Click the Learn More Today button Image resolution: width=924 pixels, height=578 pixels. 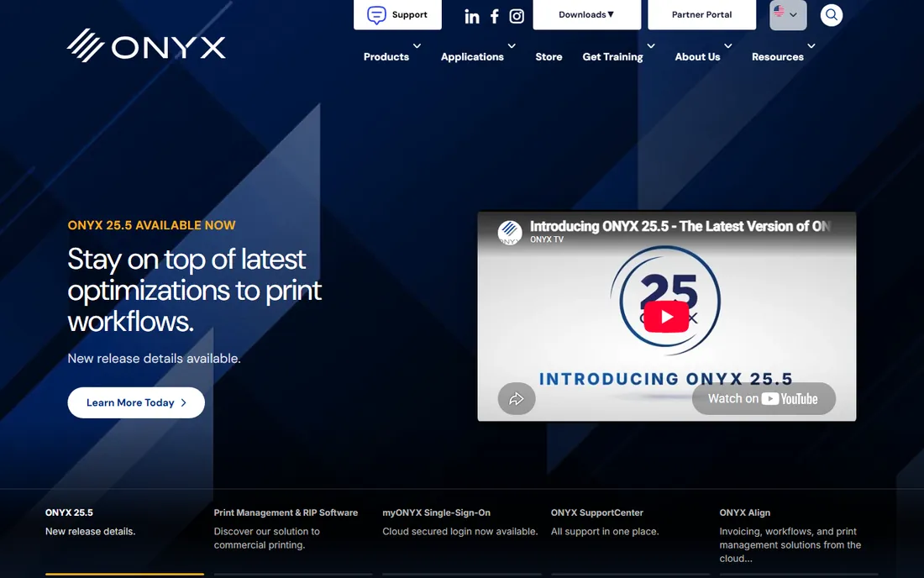pos(136,402)
